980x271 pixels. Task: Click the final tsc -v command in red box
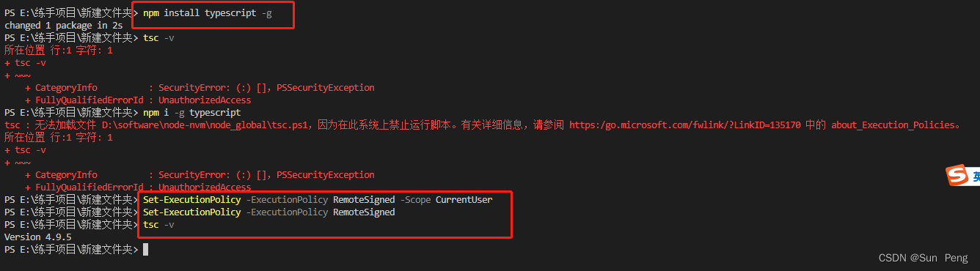[x=158, y=225]
